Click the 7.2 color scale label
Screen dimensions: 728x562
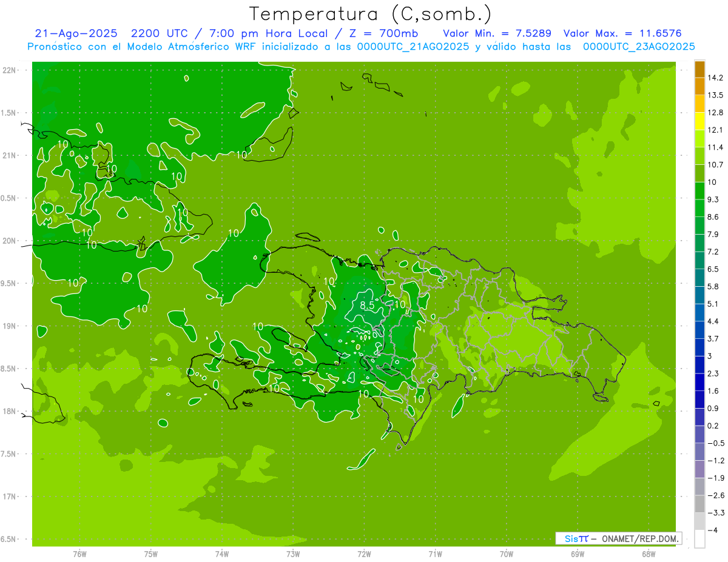714,252
